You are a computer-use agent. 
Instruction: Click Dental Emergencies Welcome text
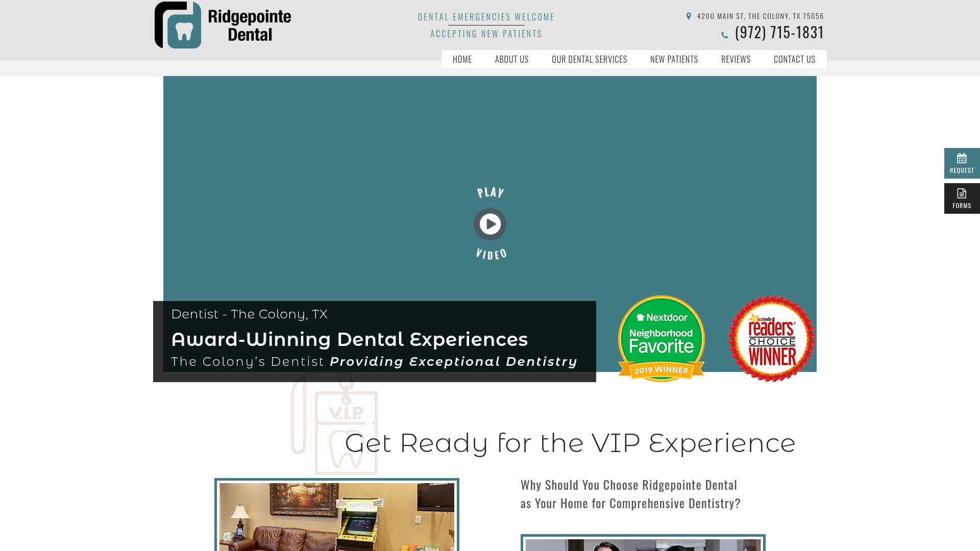click(x=486, y=17)
